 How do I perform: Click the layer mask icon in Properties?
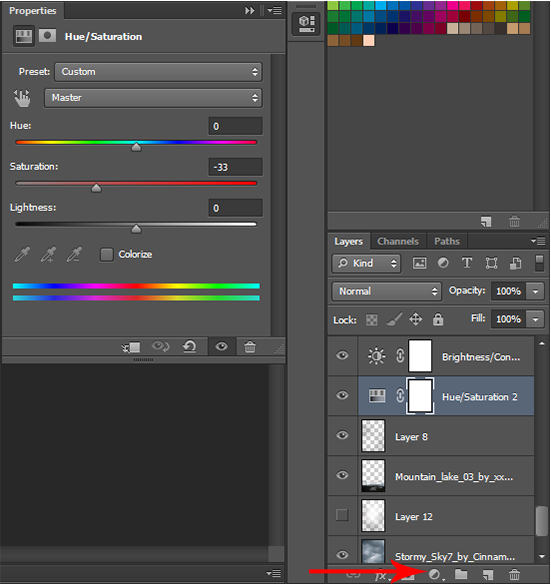click(47, 36)
